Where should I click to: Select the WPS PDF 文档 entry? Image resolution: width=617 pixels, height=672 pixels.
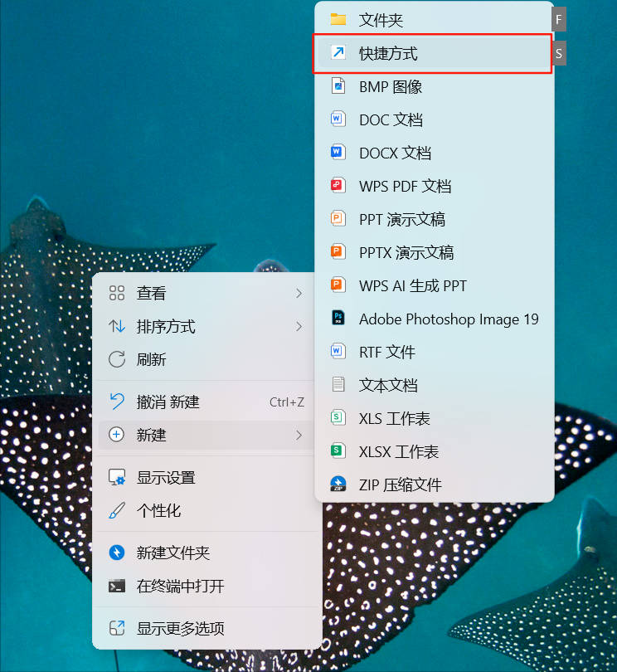click(x=434, y=186)
